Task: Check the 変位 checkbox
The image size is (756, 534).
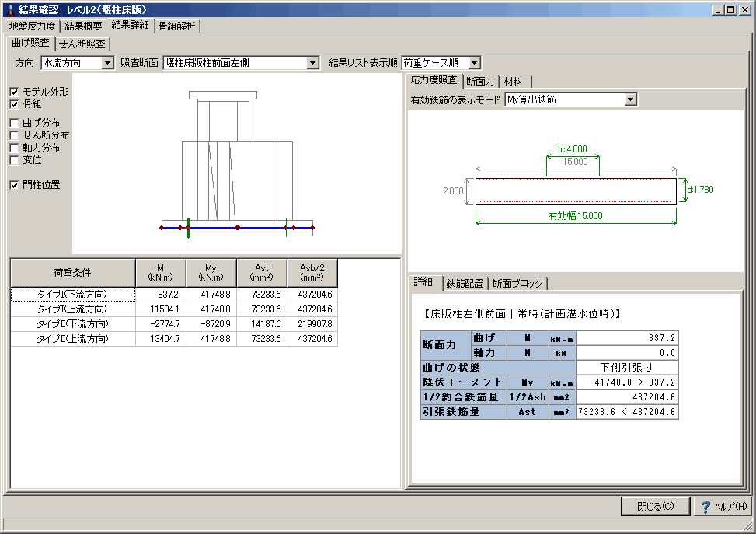Action: (15, 160)
